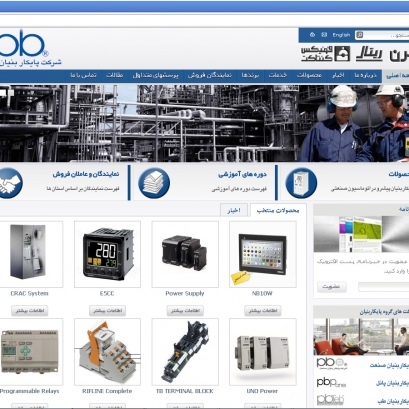
Task: Open the پایکار بنیان صنعت link
Action: coord(389,365)
